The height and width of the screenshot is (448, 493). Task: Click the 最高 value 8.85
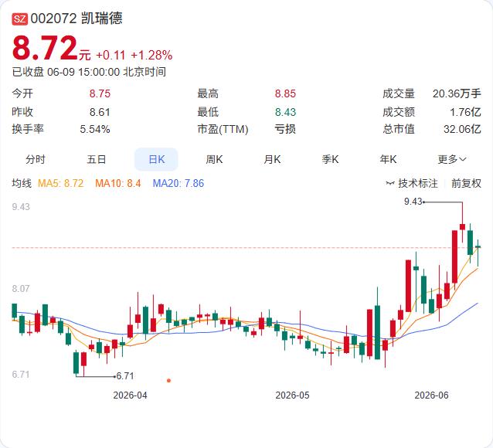(285, 93)
